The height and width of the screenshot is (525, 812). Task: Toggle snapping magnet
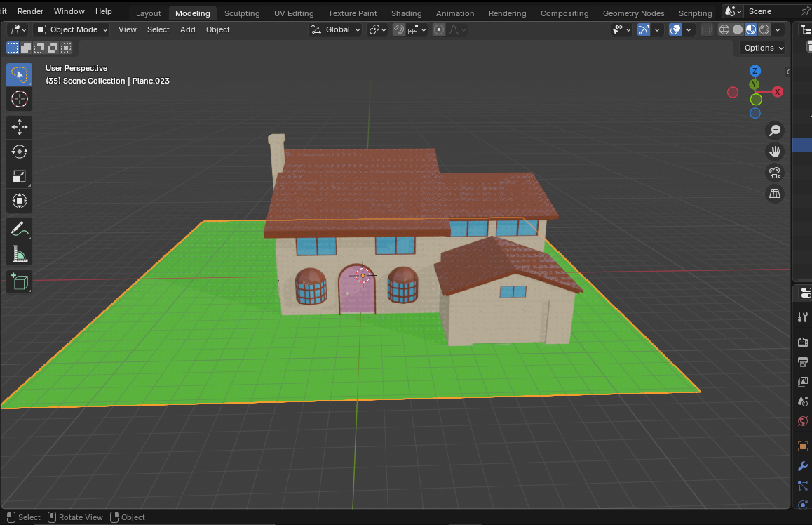click(x=399, y=29)
